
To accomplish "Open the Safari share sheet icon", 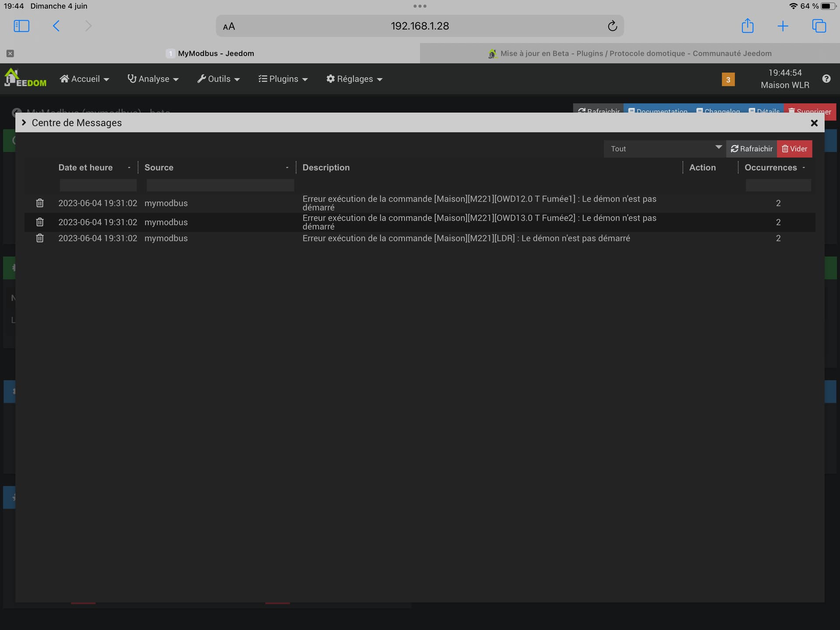I will [747, 26].
